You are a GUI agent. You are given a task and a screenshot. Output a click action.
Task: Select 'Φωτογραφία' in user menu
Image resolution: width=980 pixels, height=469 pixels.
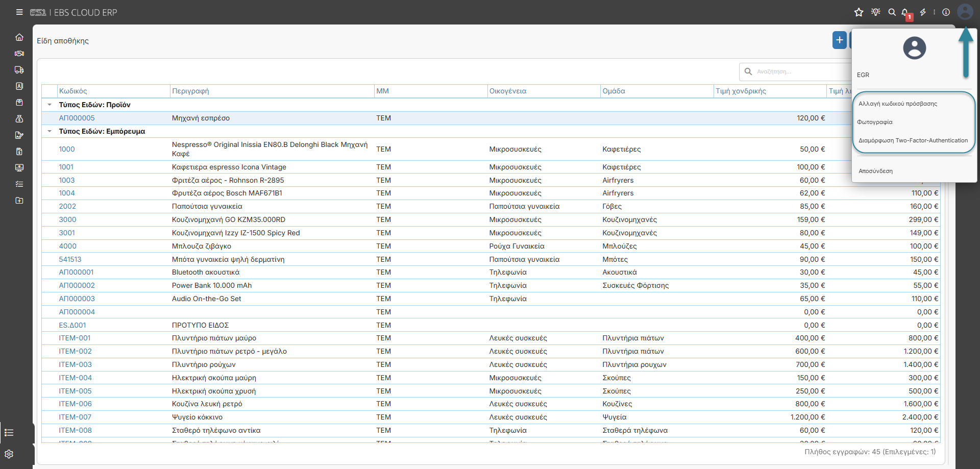(x=875, y=122)
